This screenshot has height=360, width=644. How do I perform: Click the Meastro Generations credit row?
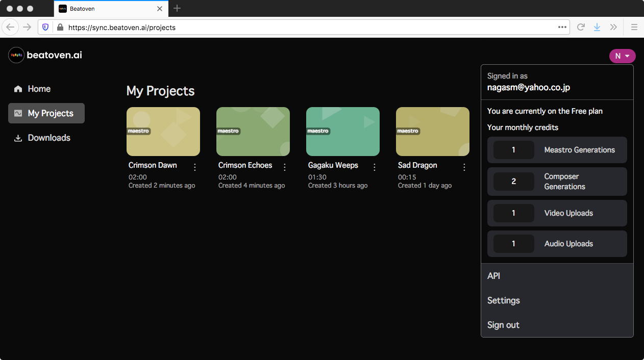point(557,150)
